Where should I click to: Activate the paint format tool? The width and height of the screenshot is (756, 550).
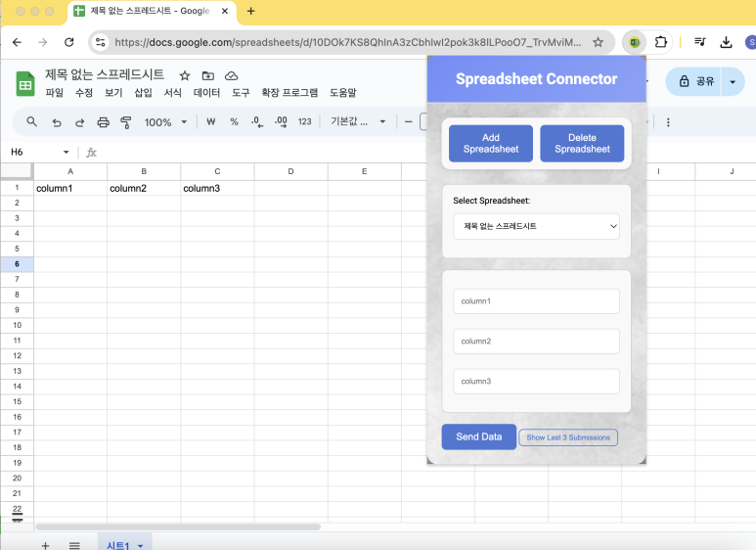pyautogui.click(x=126, y=122)
